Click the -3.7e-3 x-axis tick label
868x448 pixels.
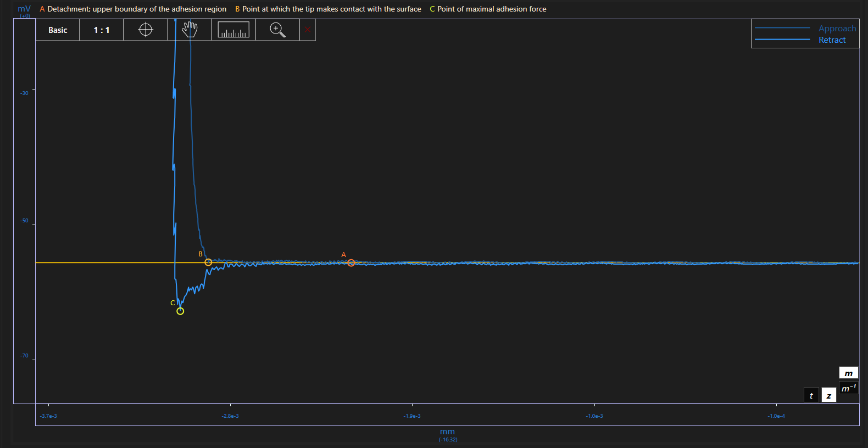pyautogui.click(x=48, y=416)
